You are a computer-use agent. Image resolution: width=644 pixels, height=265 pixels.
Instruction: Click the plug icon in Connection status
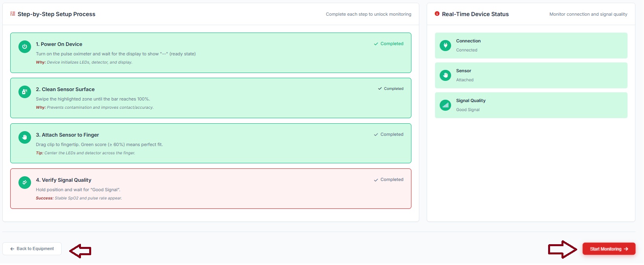point(445,46)
